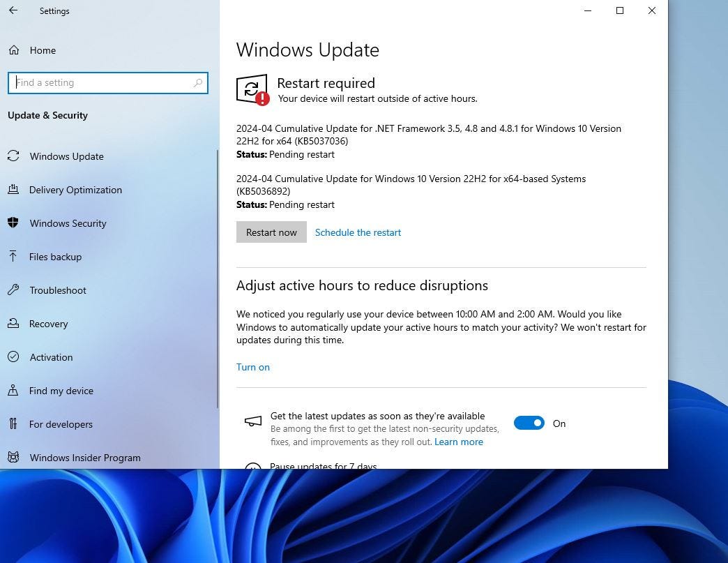The height and width of the screenshot is (563, 728).
Task: Toggle Get the latest updates switch
Action: [x=529, y=423]
